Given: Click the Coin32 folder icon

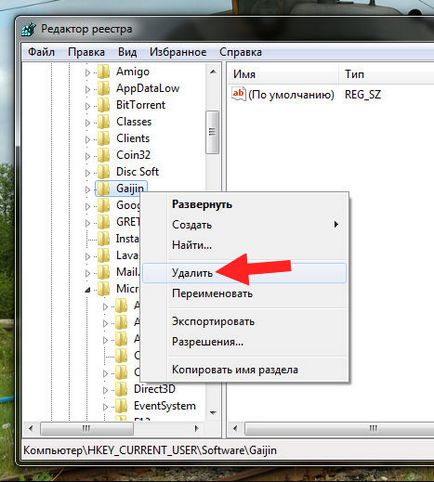Looking at the screenshot, I should [103, 155].
